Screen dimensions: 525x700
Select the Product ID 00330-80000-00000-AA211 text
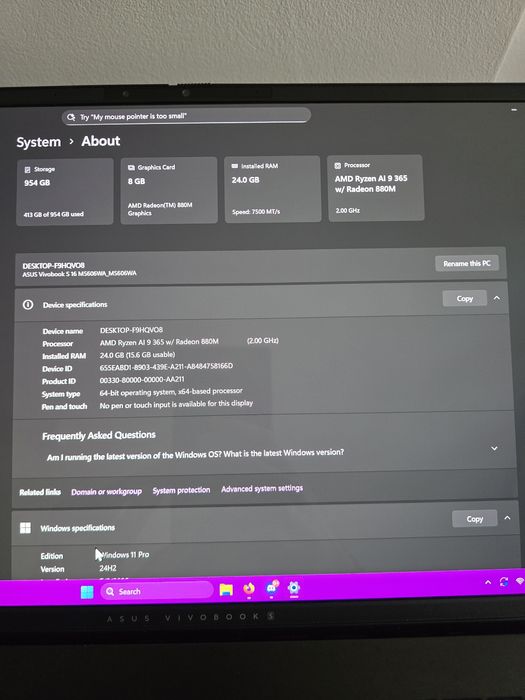[x=142, y=380]
